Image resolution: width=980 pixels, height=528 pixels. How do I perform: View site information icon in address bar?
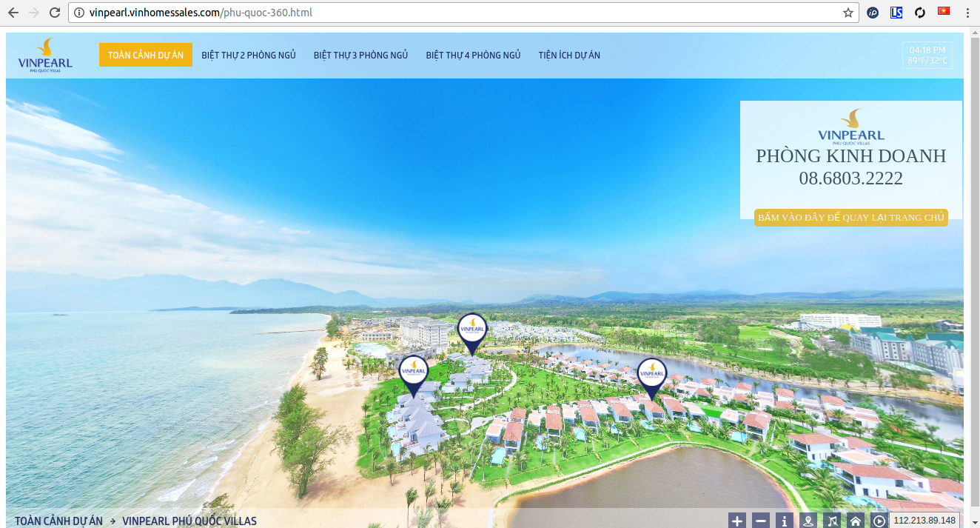point(81,13)
